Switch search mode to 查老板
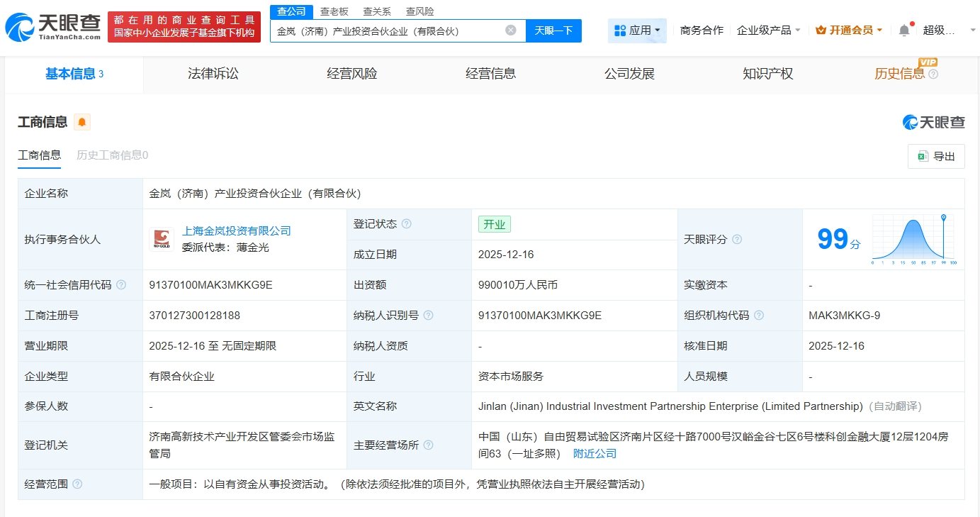This screenshot has width=980, height=517. click(334, 11)
